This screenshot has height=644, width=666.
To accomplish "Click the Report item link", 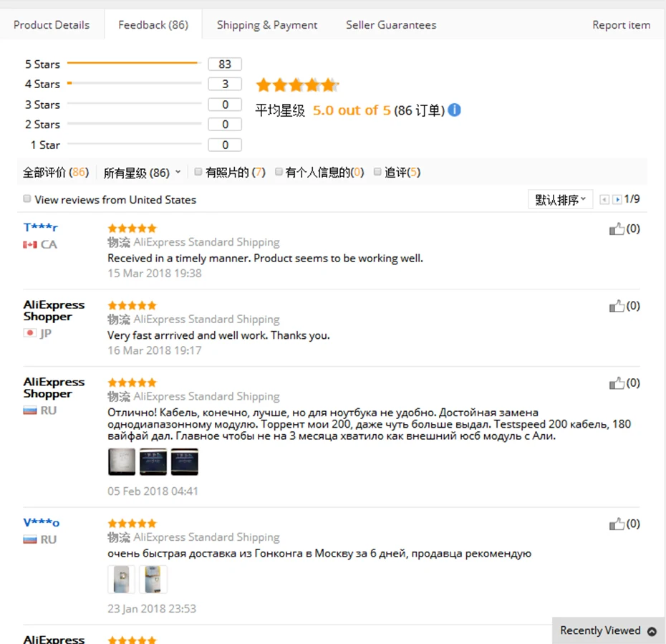I will pyautogui.click(x=621, y=25).
